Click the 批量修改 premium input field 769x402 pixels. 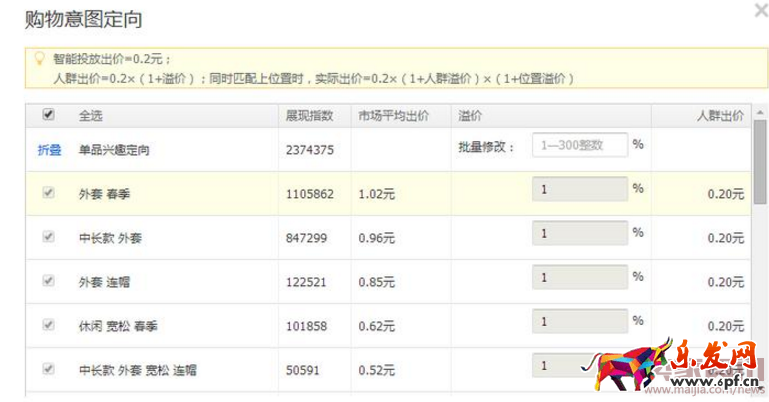[579, 145]
